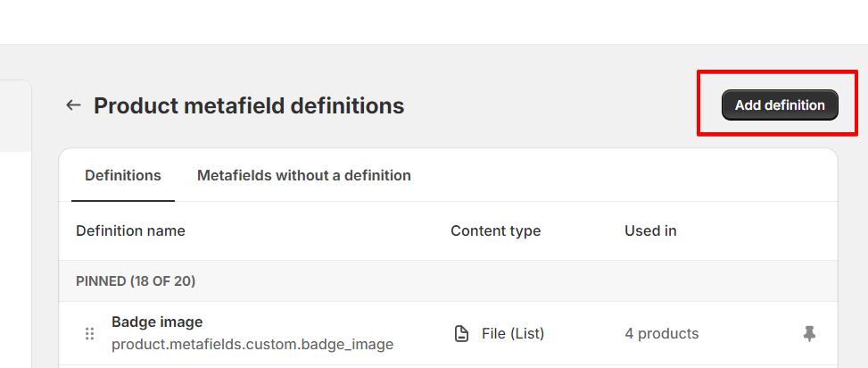Click the Product metafield definitions heading
The width and height of the screenshot is (868, 368).
pyautogui.click(x=249, y=105)
